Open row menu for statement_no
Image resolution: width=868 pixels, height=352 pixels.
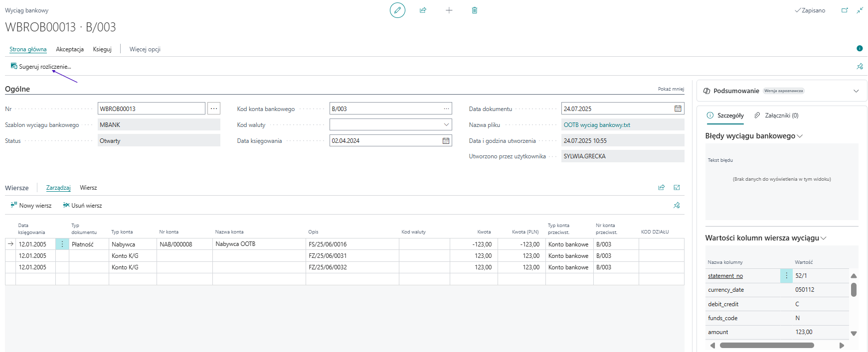[786, 276]
